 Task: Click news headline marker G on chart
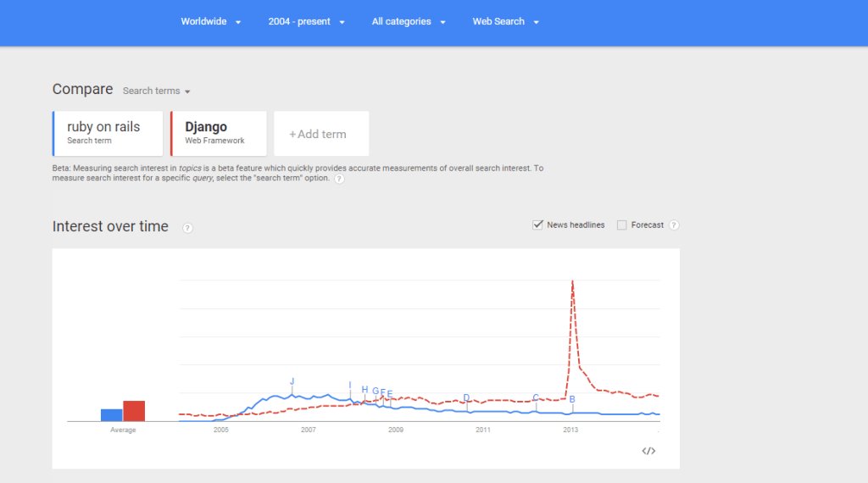pos(376,391)
